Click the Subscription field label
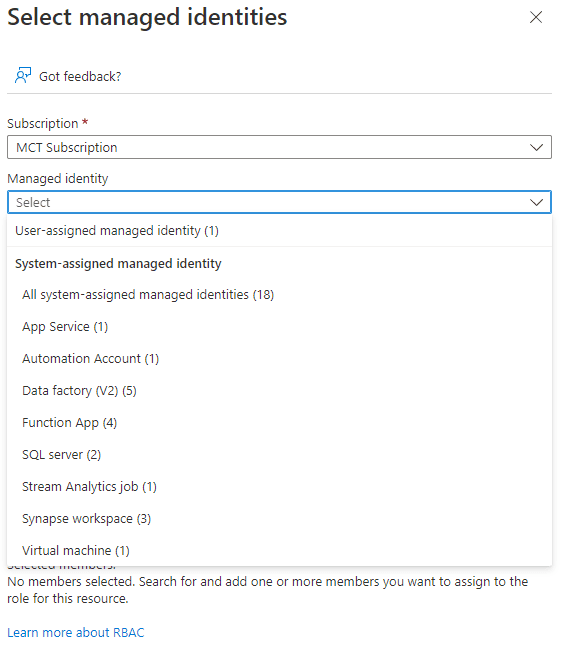The width and height of the screenshot is (565, 663). coord(43,124)
